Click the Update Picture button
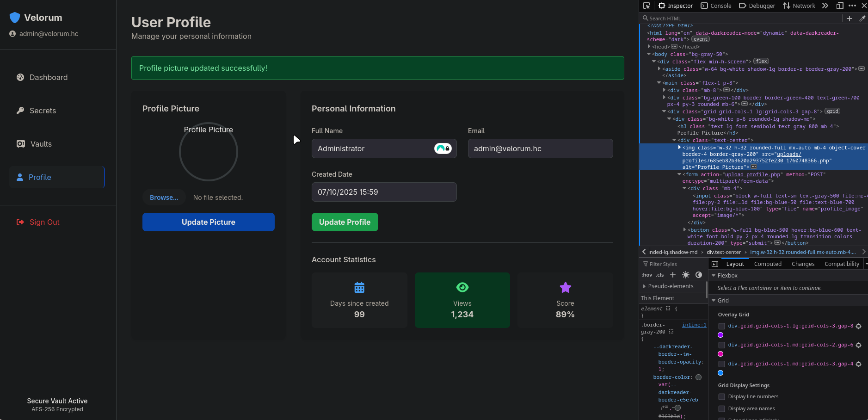 coord(208,222)
